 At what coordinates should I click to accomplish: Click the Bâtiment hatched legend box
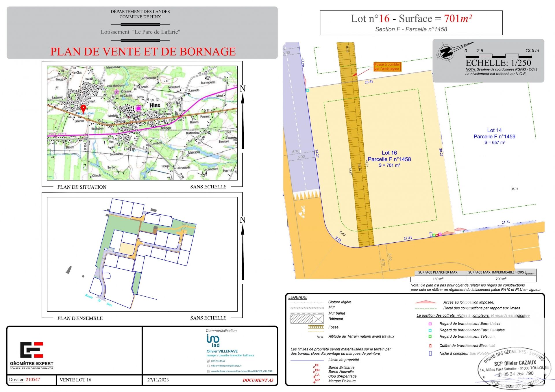tap(307, 319)
